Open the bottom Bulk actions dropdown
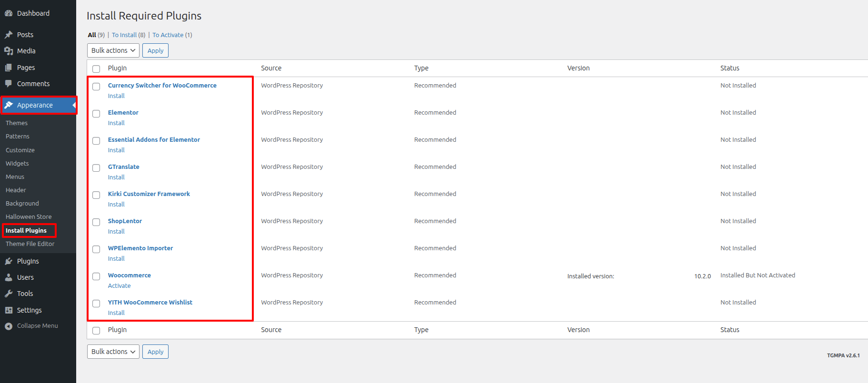868x383 pixels. pos(113,352)
